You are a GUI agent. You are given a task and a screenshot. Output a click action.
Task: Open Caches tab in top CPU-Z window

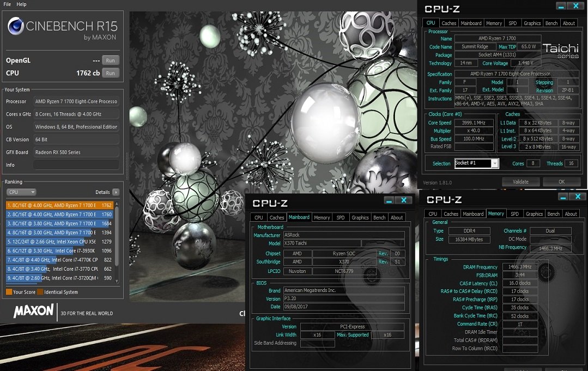click(x=449, y=23)
